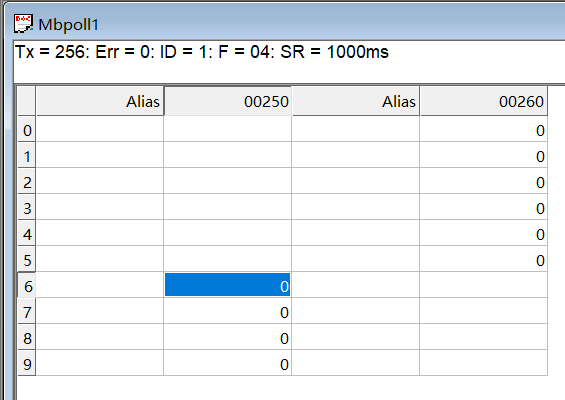Select row header 6
Screen dimensions: 565x400
[x=27, y=285]
